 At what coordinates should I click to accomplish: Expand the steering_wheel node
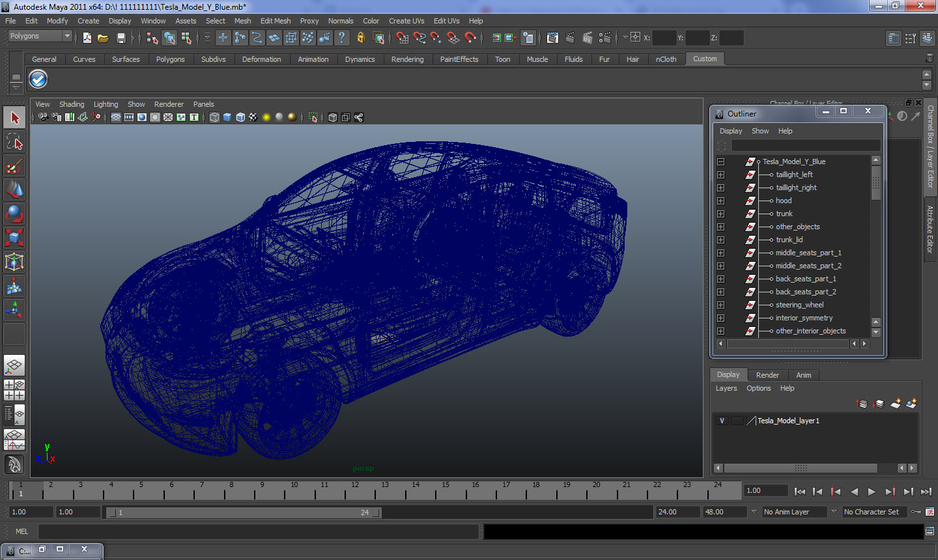[720, 305]
